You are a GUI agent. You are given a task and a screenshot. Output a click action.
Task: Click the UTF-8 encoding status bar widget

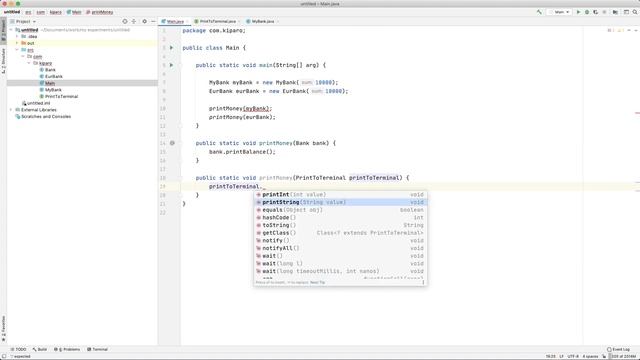573,356
